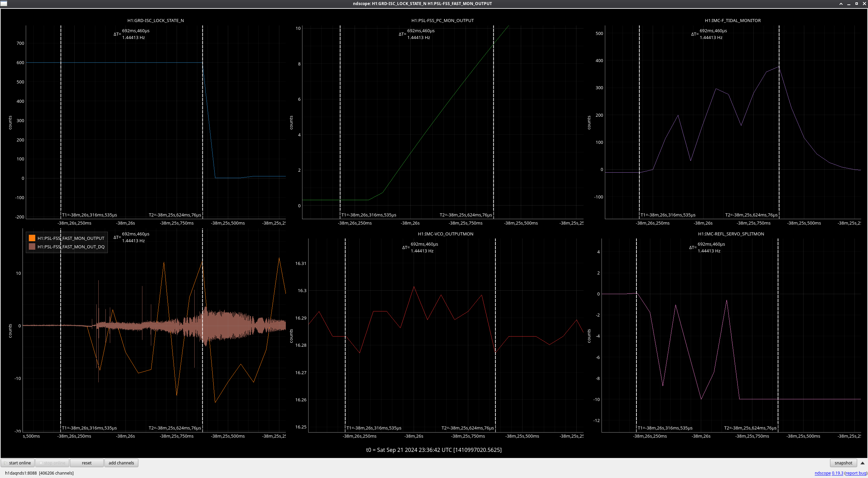Take a snapshot of the plots
868x478 pixels.
(x=843, y=463)
